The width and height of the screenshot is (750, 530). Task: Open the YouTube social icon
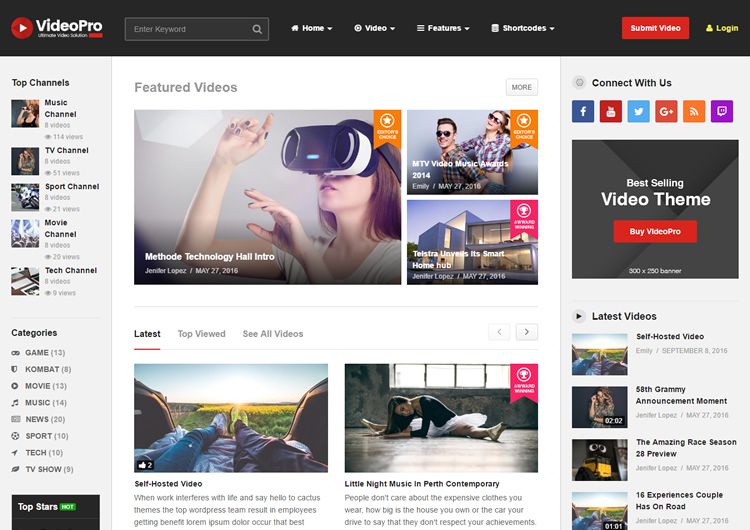pyautogui.click(x=611, y=111)
